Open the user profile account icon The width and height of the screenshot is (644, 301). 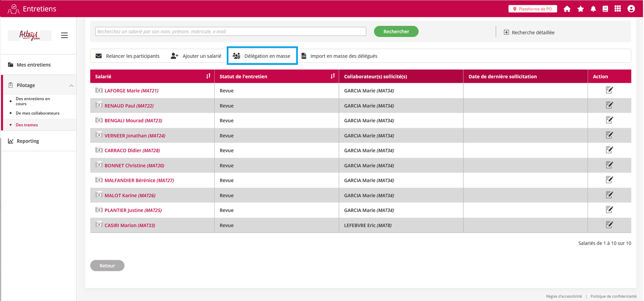tap(631, 9)
